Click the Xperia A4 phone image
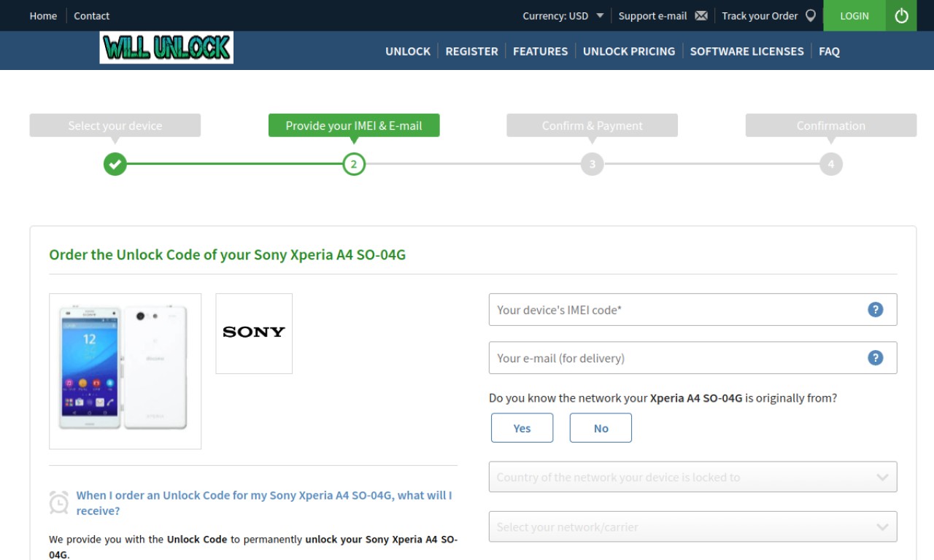Image resolution: width=934 pixels, height=560 pixels. pyautogui.click(x=125, y=371)
